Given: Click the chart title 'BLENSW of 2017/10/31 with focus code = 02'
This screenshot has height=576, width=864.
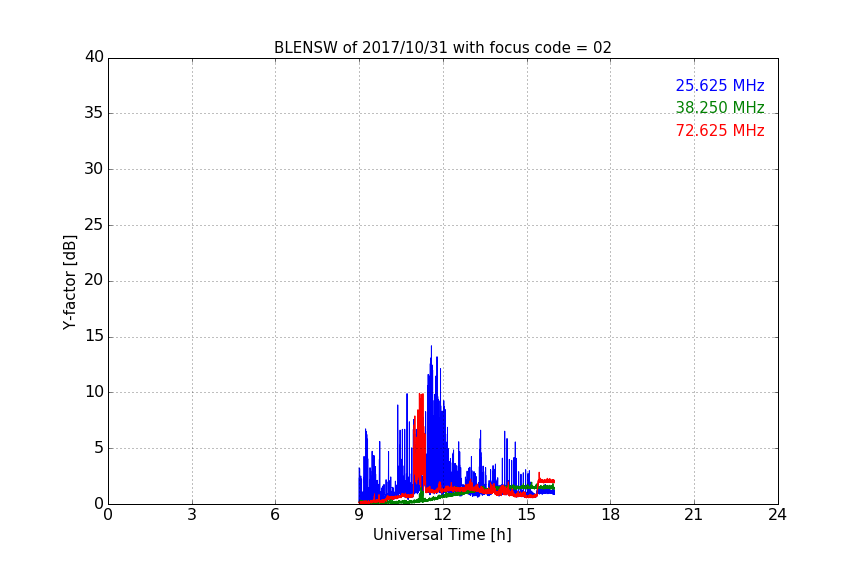Looking at the screenshot, I should point(442,48).
